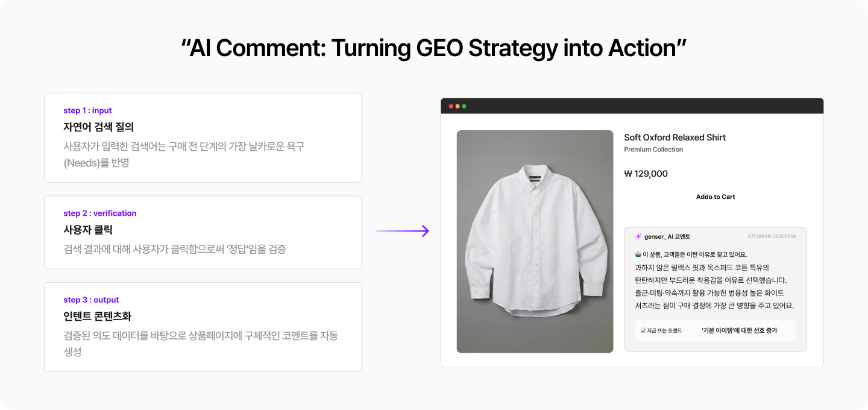Expand the step 1 : input card
868x410 pixels.
203,137
